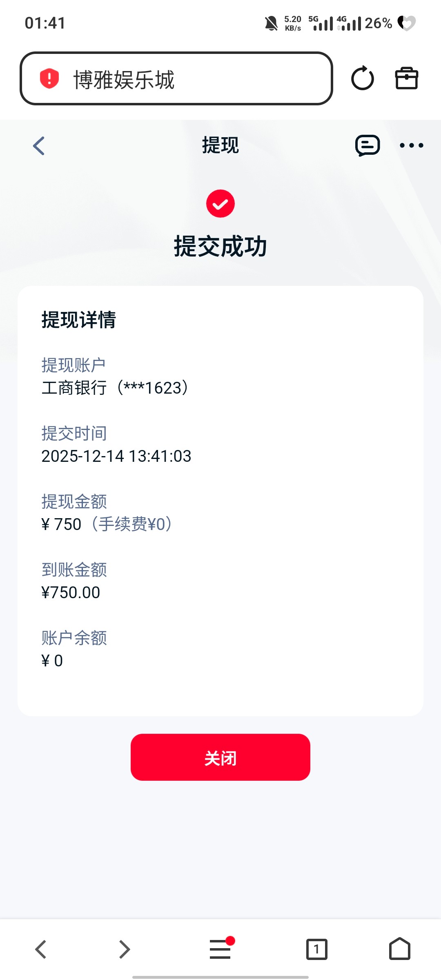Tap the muted notification bell in status bar
The height and width of the screenshot is (980, 441).
[271, 23]
